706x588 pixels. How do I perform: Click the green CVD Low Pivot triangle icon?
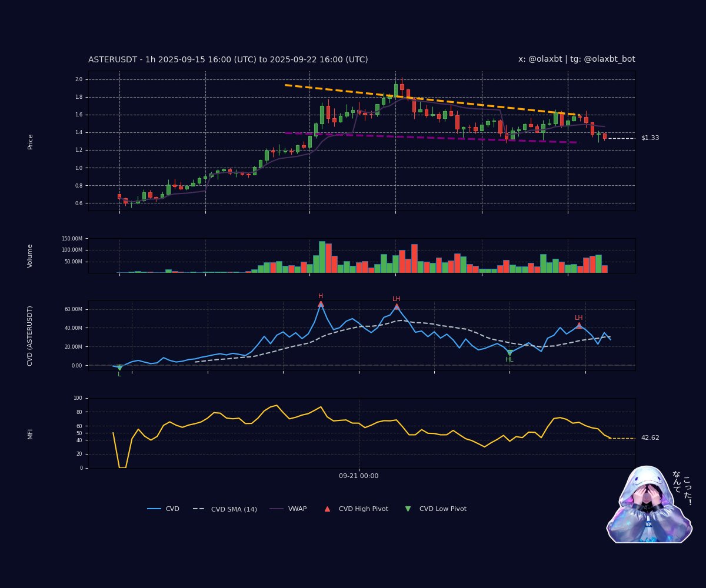pyautogui.click(x=407, y=508)
